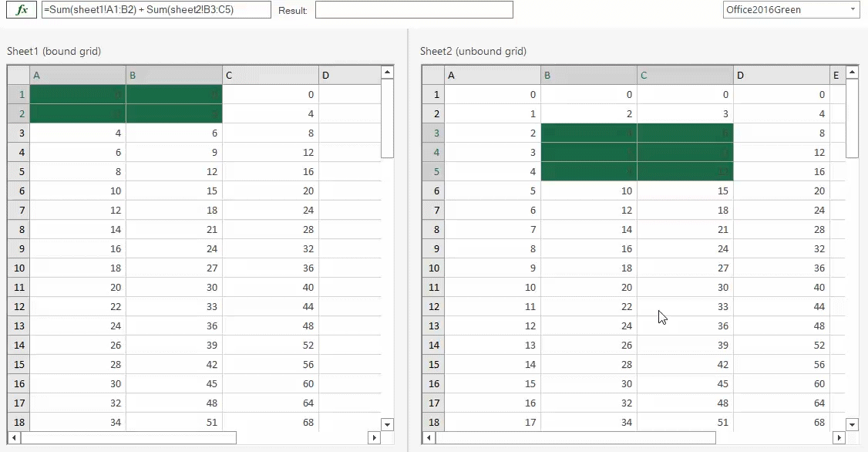Edit the formula input field
This screenshot has width=868, height=452.
point(156,9)
